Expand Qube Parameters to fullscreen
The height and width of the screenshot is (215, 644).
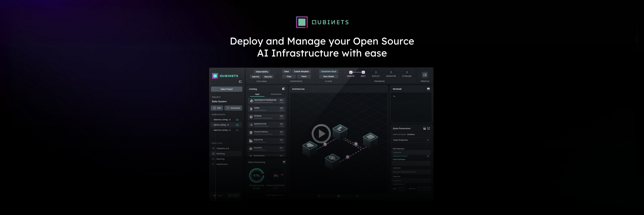click(x=428, y=128)
